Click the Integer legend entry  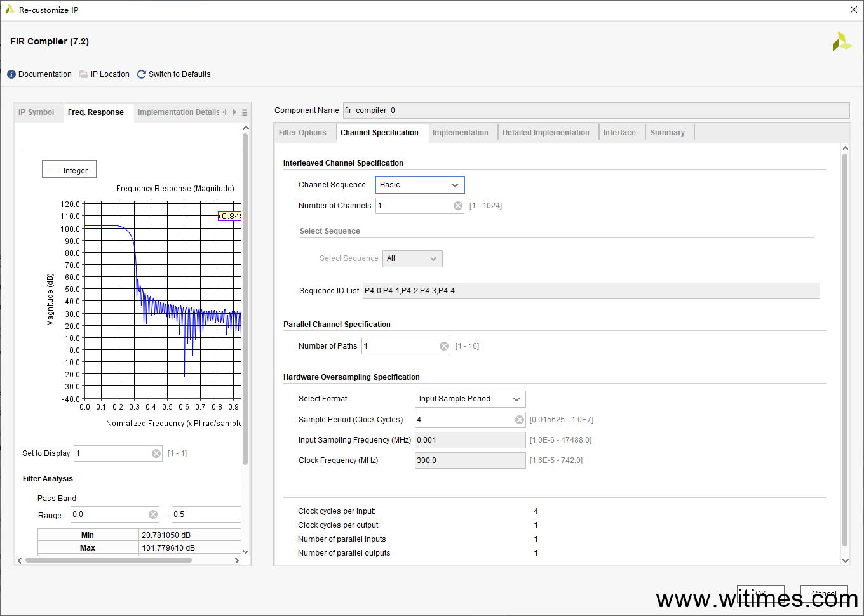click(x=69, y=170)
